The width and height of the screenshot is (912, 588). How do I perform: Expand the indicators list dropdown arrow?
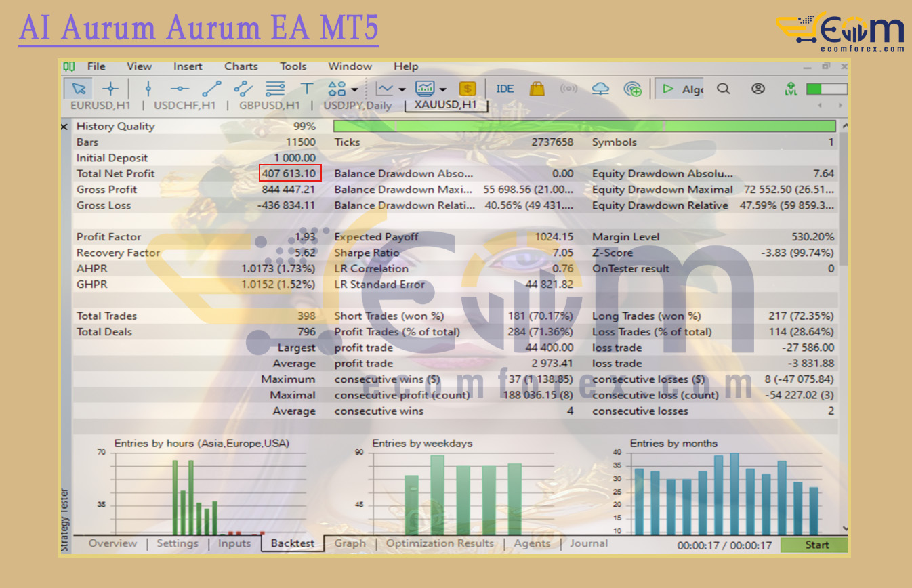click(x=442, y=89)
